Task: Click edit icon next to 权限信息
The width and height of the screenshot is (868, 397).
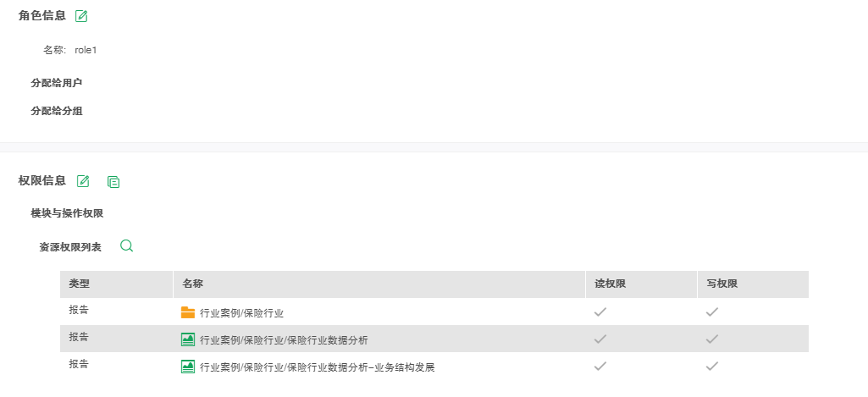Action: 83,181
